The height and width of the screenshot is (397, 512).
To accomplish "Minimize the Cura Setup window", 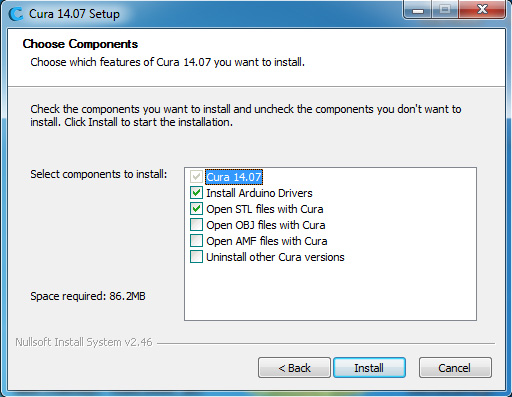I will pyautogui.click(x=418, y=9).
